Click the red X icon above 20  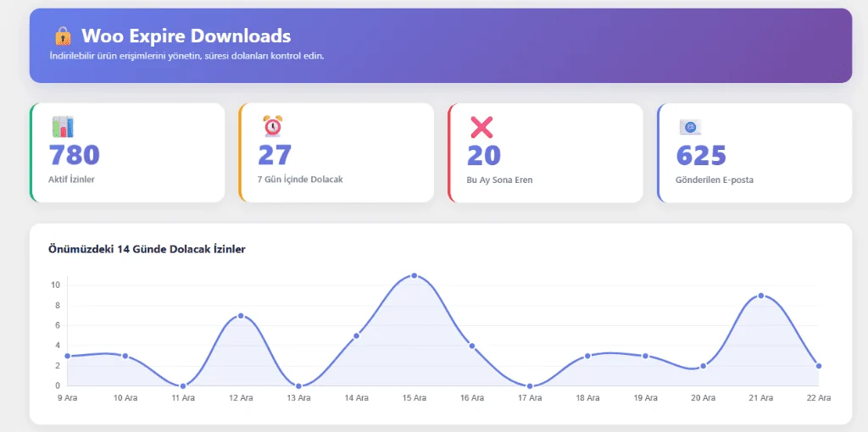481,127
